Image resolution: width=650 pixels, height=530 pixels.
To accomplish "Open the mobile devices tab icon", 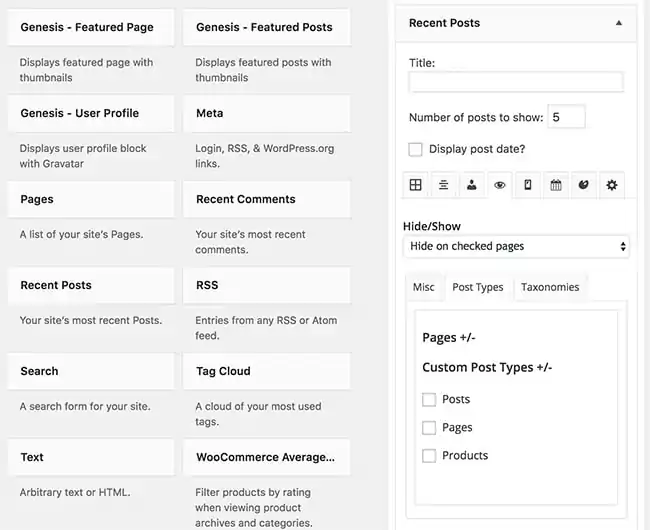I will 528,184.
